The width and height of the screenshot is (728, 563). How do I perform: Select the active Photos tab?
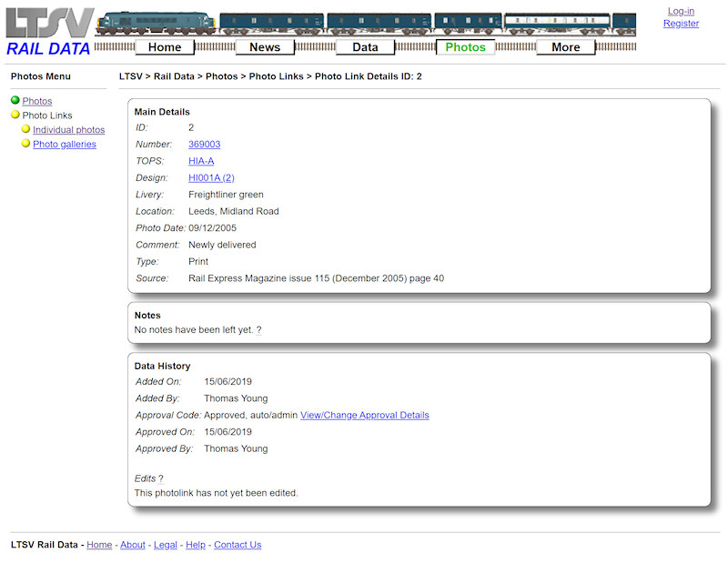coord(465,46)
